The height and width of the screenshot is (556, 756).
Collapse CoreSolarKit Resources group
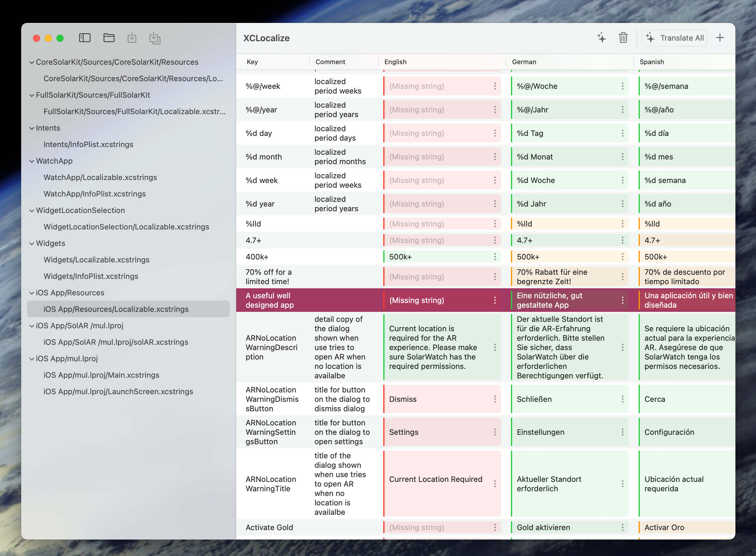tap(32, 62)
